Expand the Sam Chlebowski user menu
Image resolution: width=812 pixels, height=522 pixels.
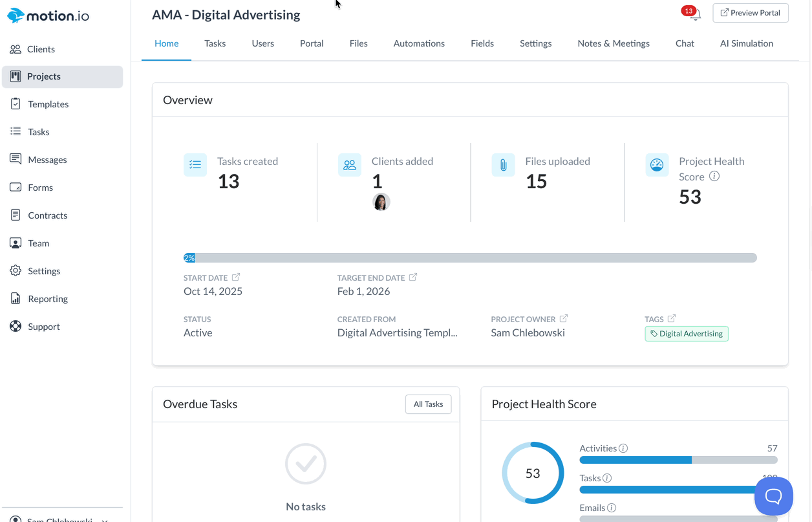pyautogui.click(x=105, y=519)
